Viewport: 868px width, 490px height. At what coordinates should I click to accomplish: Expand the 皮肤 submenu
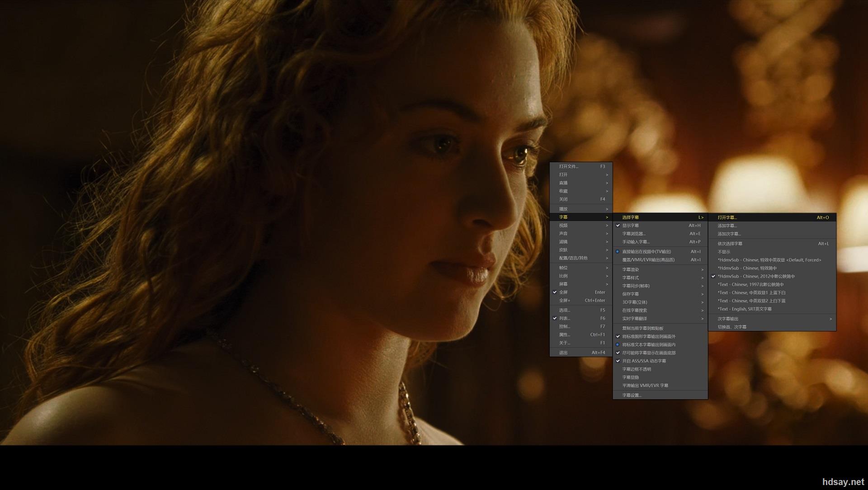coord(581,250)
